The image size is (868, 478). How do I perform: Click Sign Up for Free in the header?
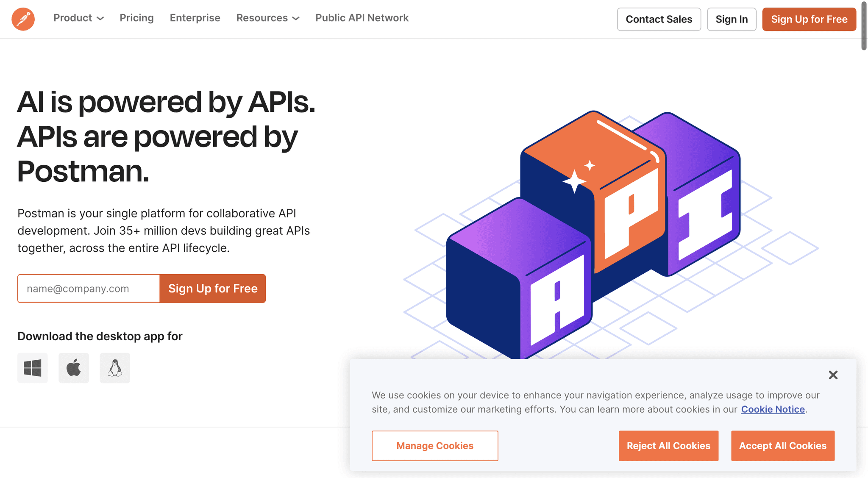(x=809, y=19)
